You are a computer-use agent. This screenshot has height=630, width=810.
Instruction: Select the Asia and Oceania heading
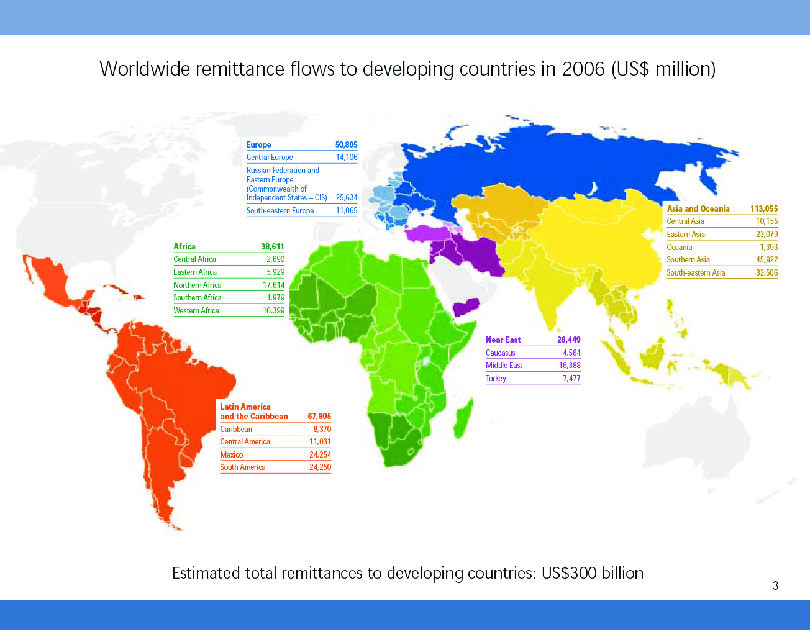698,208
